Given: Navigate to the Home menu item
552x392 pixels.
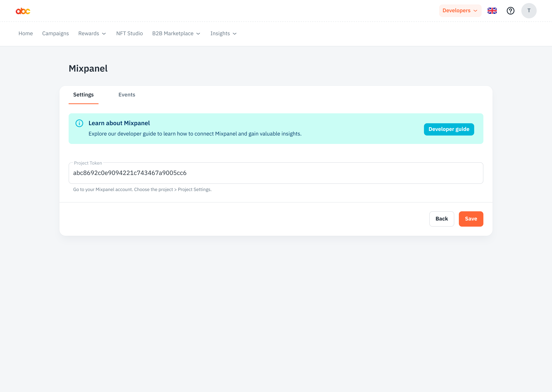Looking at the screenshot, I should tap(26, 33).
